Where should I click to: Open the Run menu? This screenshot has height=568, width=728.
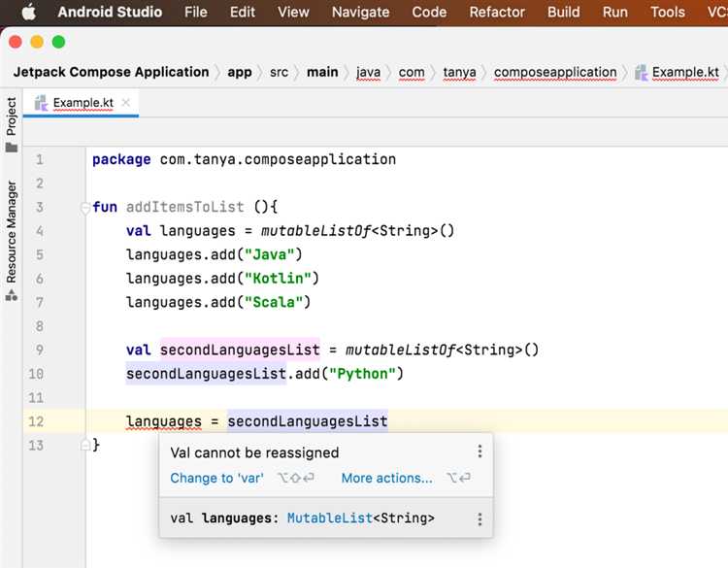(x=615, y=12)
